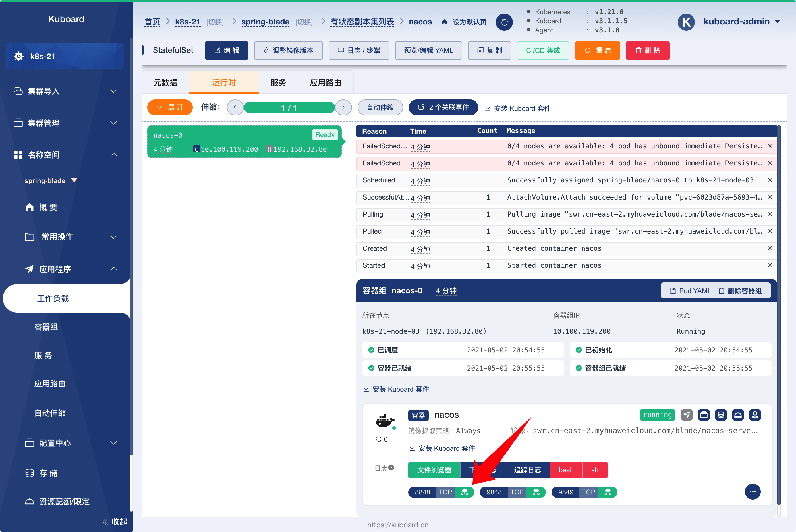Click 调整镜像版本 button
Viewport: 796px width, 532px height.
[x=288, y=51]
